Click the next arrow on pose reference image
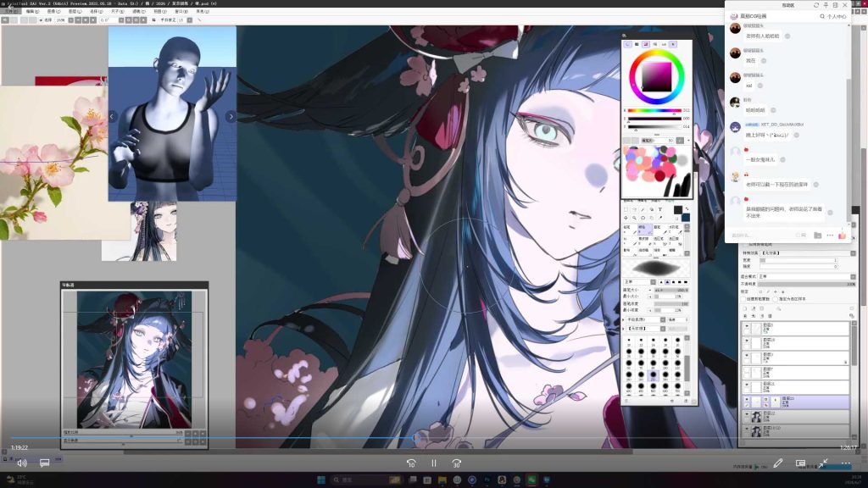 point(231,116)
